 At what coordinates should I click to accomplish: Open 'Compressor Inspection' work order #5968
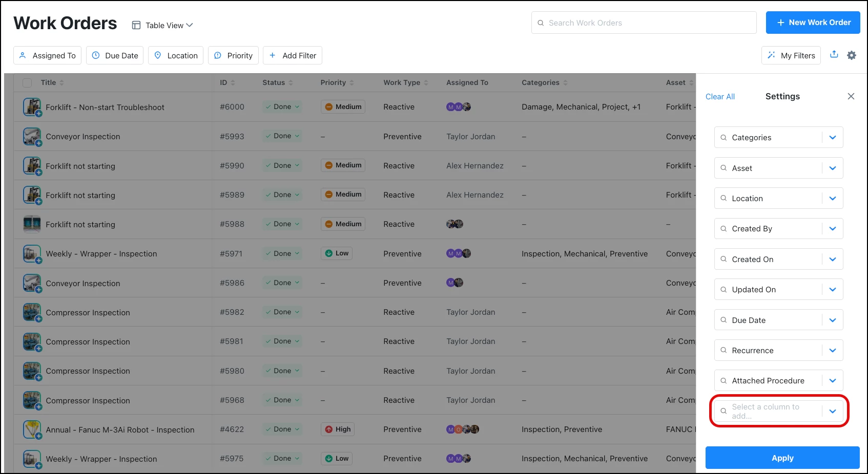[88, 400]
